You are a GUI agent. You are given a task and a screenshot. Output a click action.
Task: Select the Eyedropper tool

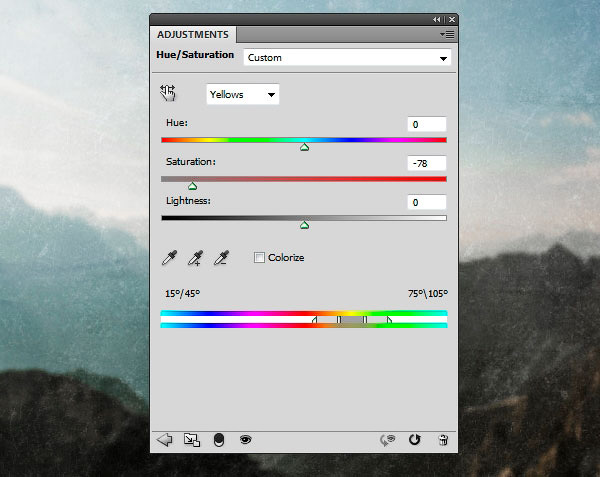coord(169,258)
